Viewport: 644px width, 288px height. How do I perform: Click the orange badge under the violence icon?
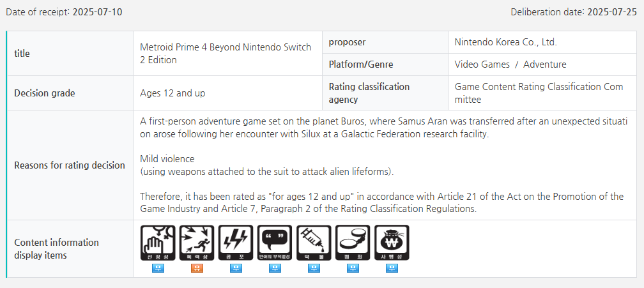(197, 268)
